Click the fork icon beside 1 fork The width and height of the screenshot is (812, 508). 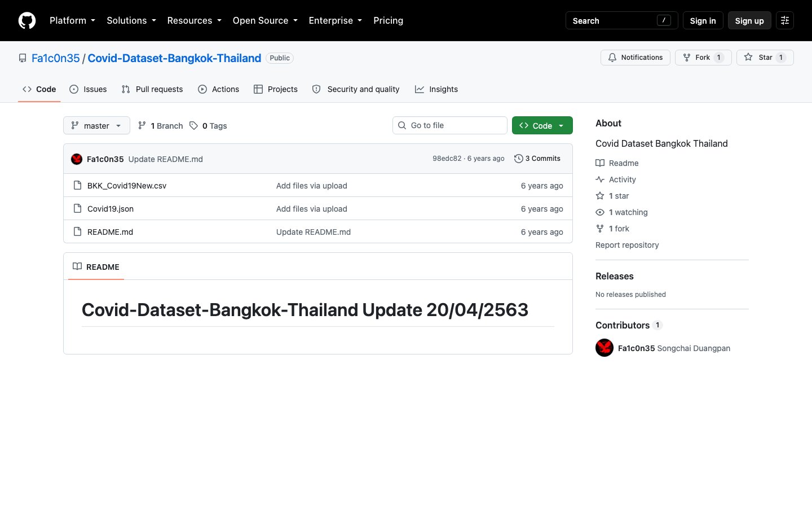(600, 229)
